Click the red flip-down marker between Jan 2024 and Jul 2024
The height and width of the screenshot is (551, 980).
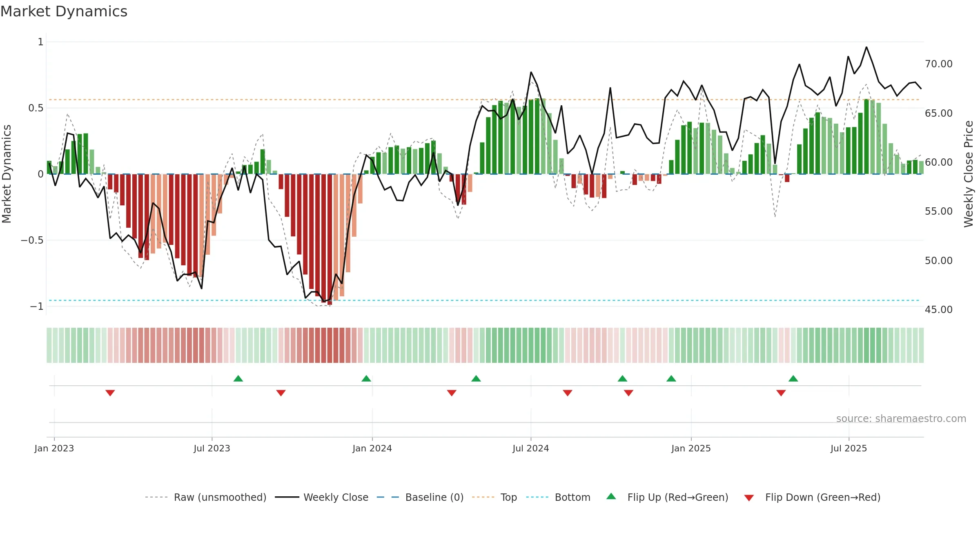tap(452, 393)
